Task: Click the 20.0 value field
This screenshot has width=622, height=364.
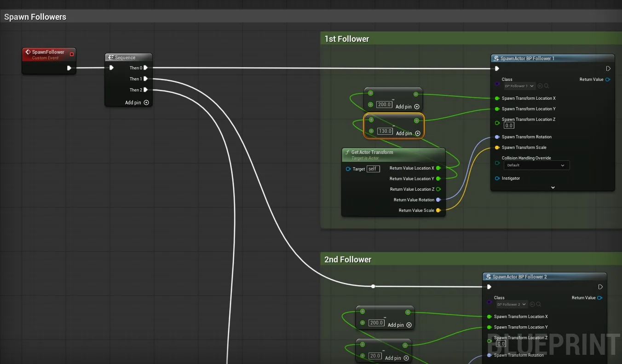Action: click(x=375, y=356)
